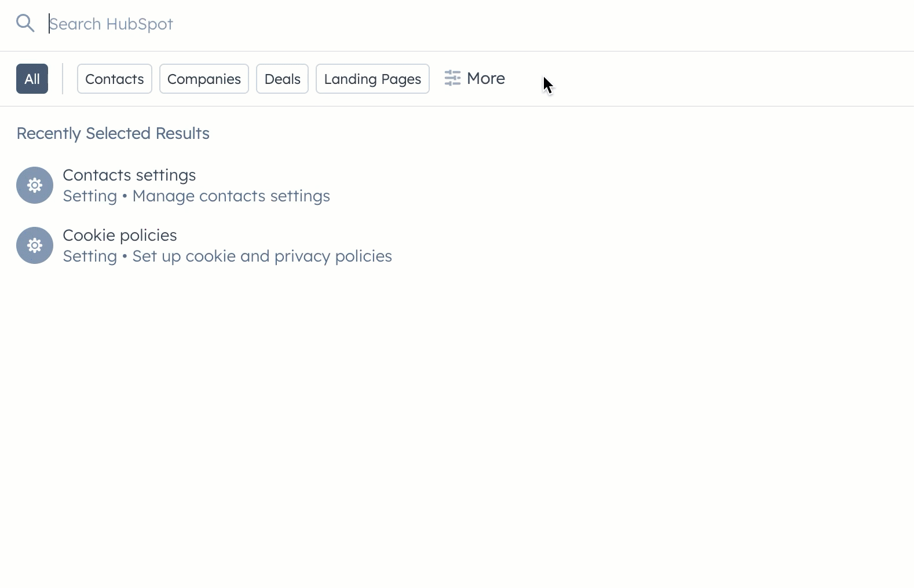Filter results by Contacts
Screen dimensions: 914x588
(115, 79)
